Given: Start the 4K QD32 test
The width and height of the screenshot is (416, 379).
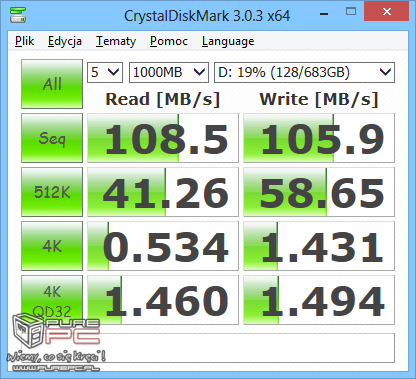Looking at the screenshot, I should (x=52, y=300).
